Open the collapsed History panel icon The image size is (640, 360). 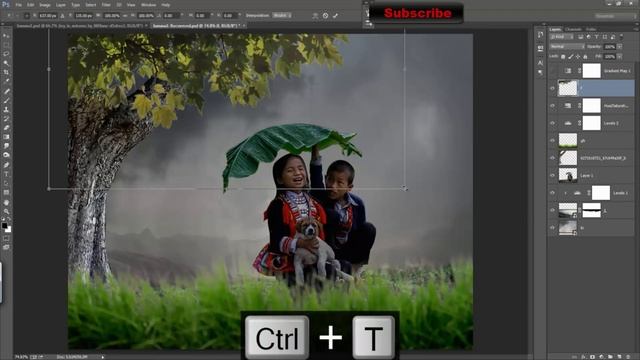(x=540, y=35)
